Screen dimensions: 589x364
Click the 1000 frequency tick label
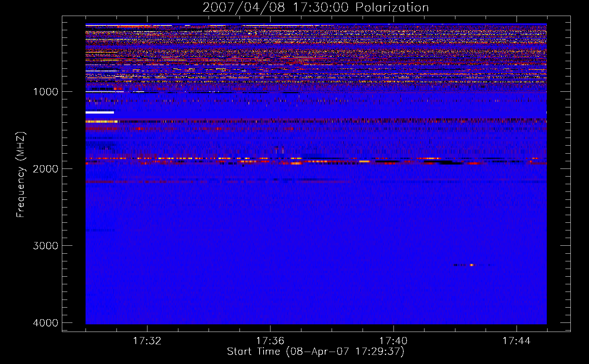46,92
